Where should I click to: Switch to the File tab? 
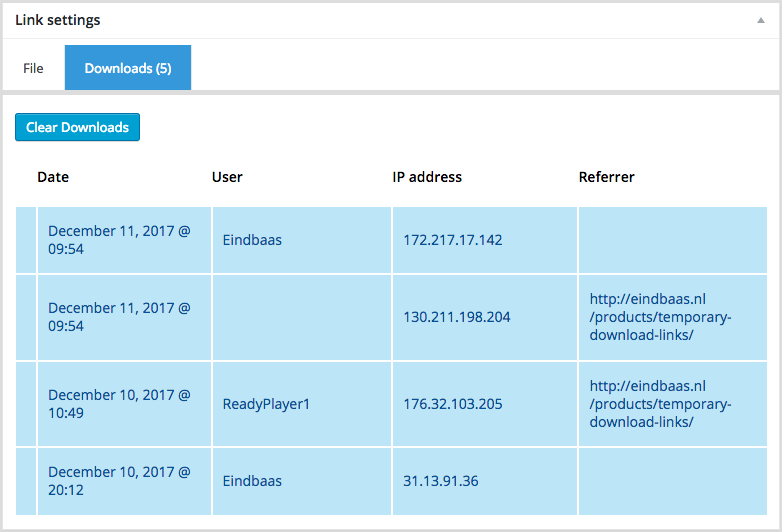click(33, 68)
